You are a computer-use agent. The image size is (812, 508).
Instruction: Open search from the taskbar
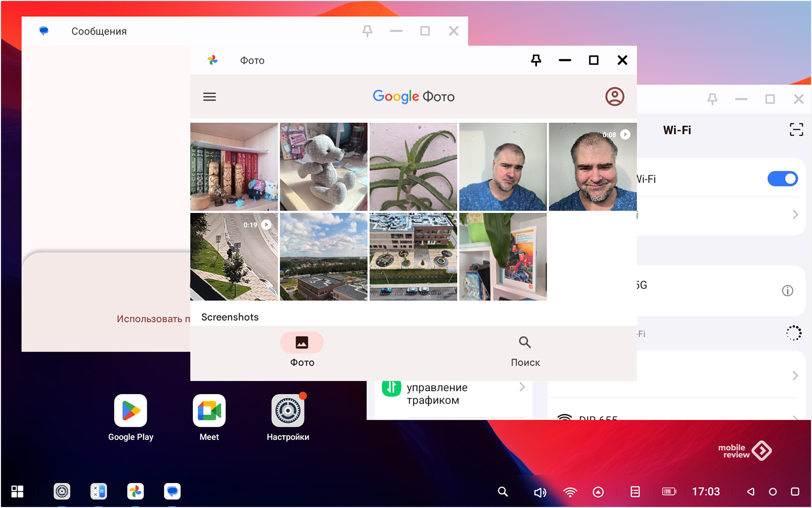tap(503, 491)
